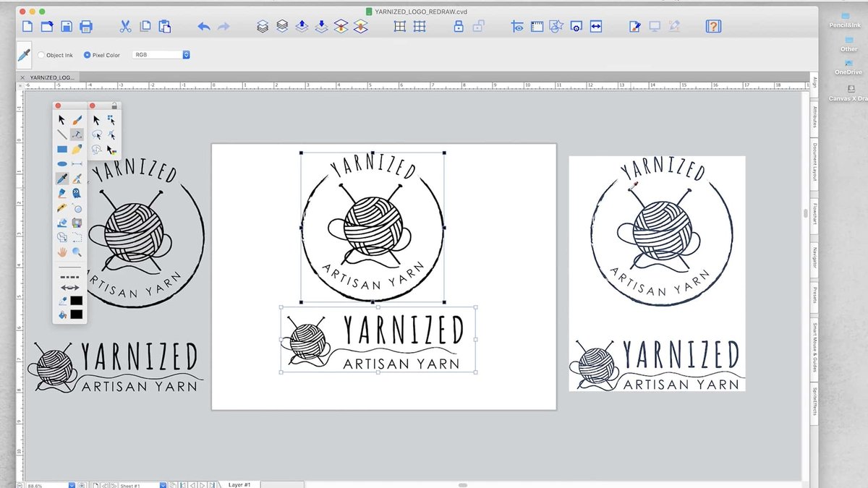Screen dimensions: 868x488
Task: Select the Object Ink radio button
Action: click(x=41, y=55)
